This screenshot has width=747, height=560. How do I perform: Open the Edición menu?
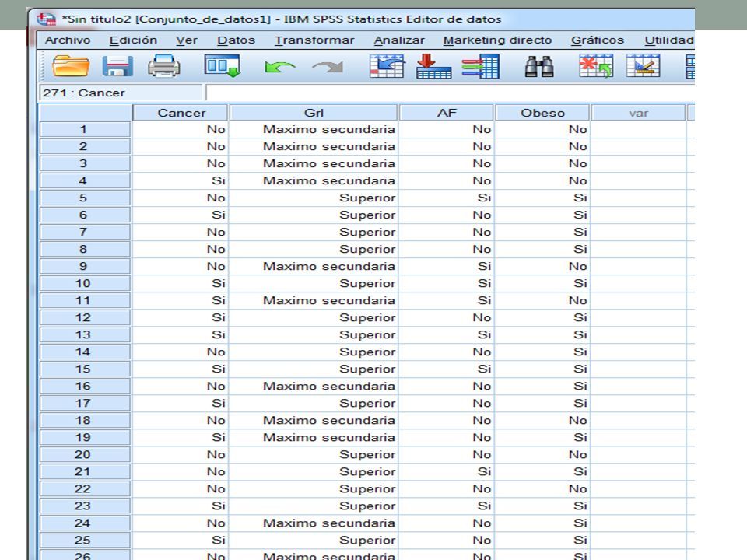point(133,40)
